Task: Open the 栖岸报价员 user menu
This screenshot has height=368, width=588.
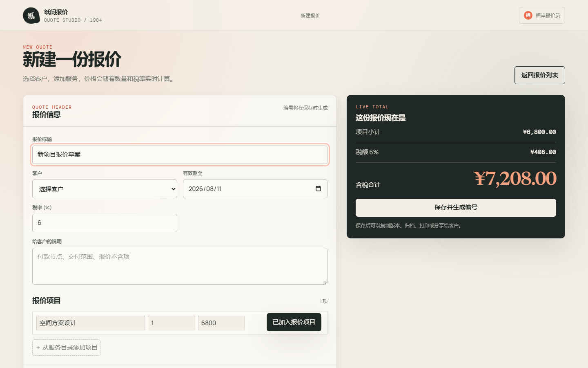Action: [x=542, y=15]
